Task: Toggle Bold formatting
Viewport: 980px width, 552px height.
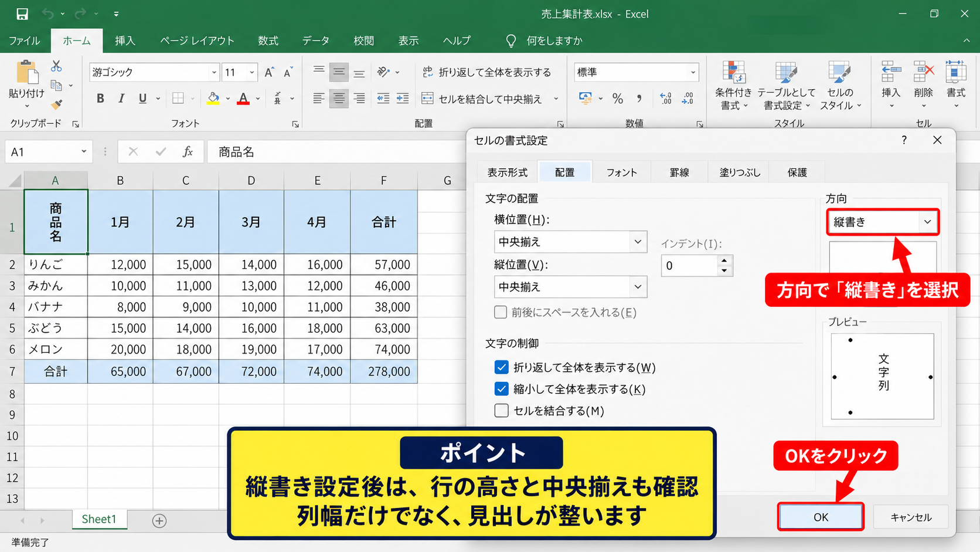Action: click(100, 99)
